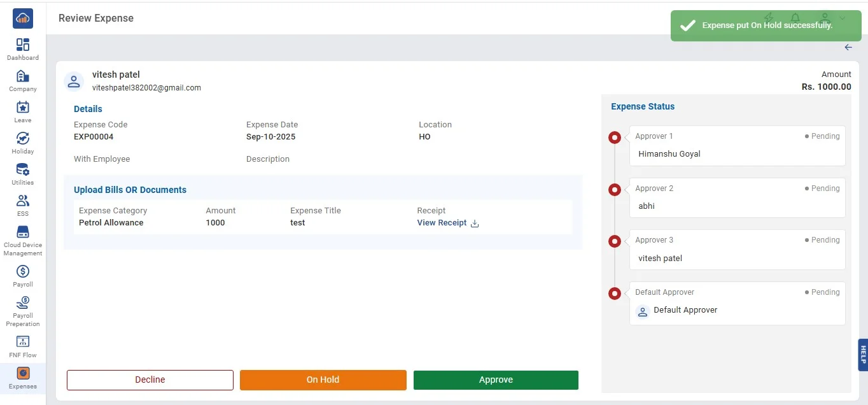The height and width of the screenshot is (405, 868).
Task: Put the expense On Hold
Action: point(323,380)
